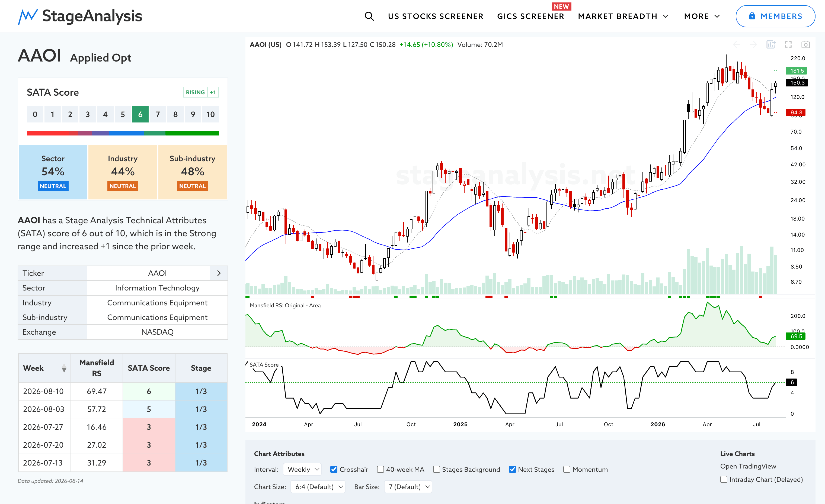This screenshot has height=504, width=825.
Task: Click SATA score box 0
Action: [x=35, y=114]
